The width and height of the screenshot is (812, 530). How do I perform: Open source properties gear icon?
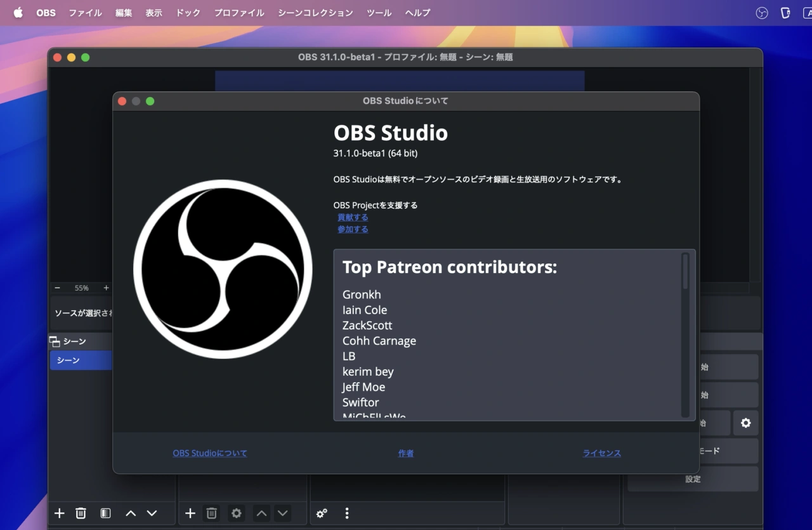point(237,513)
